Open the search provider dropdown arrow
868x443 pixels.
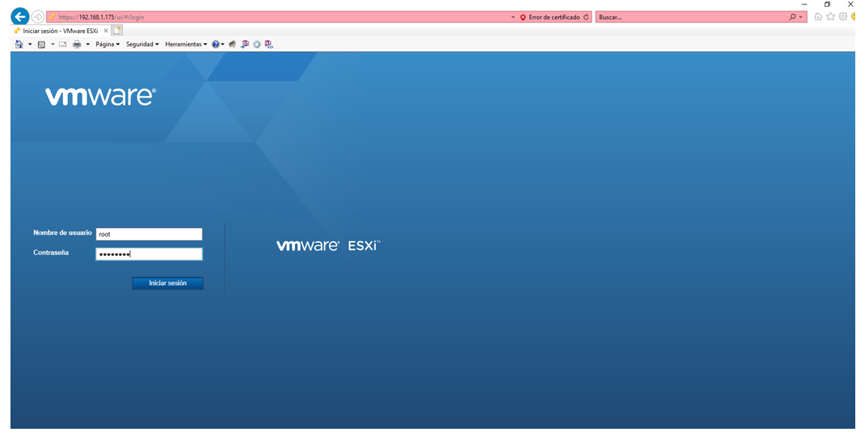[801, 17]
